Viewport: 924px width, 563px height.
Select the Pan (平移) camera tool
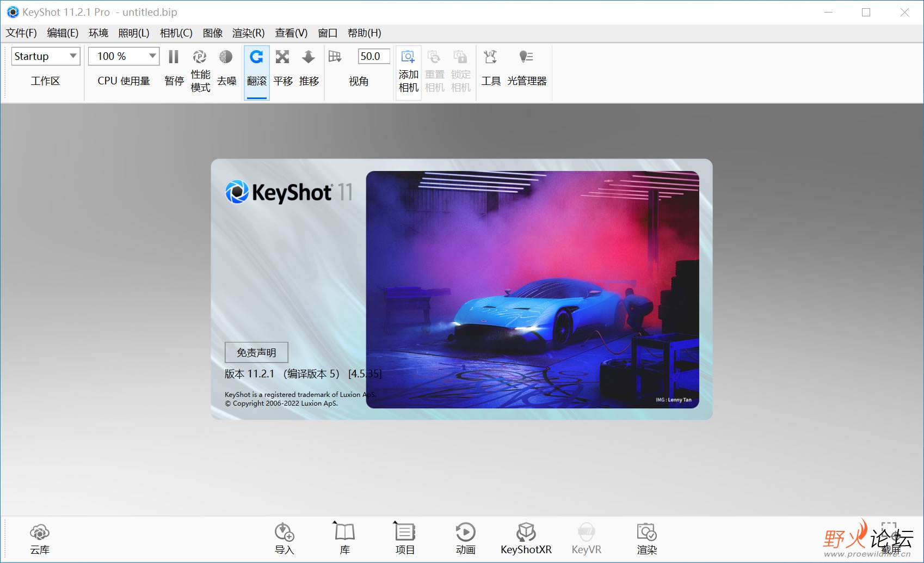click(x=282, y=57)
